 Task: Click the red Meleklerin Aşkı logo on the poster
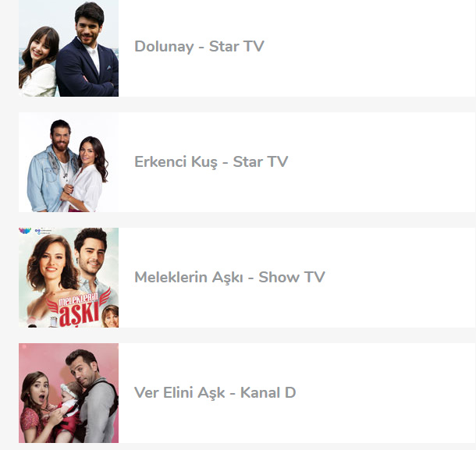tap(78, 310)
